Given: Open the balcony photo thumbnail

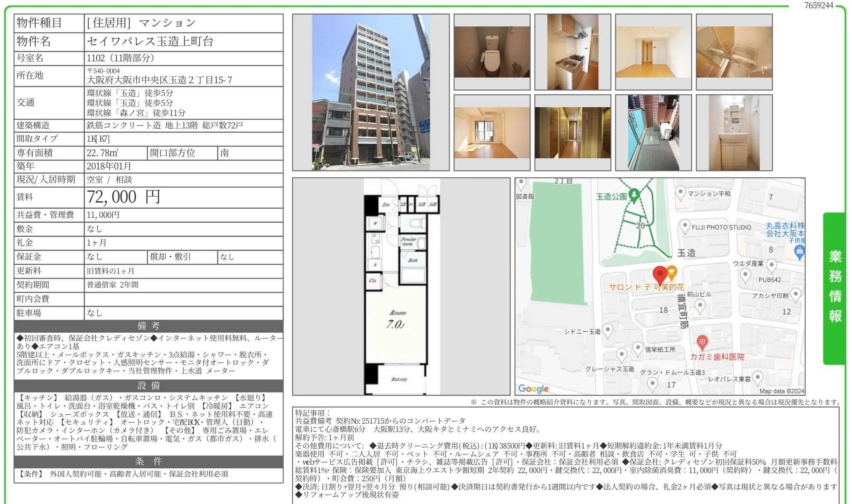Looking at the screenshot, I should 653,133.
